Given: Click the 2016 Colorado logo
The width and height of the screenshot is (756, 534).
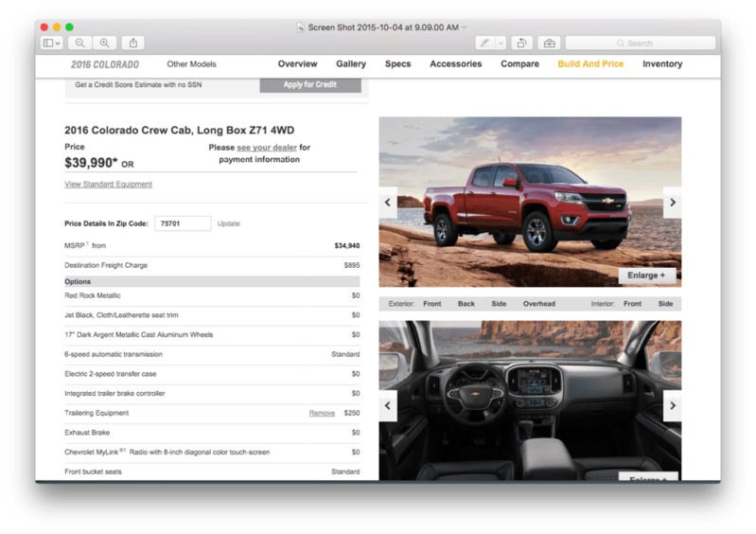Looking at the screenshot, I should (x=105, y=64).
